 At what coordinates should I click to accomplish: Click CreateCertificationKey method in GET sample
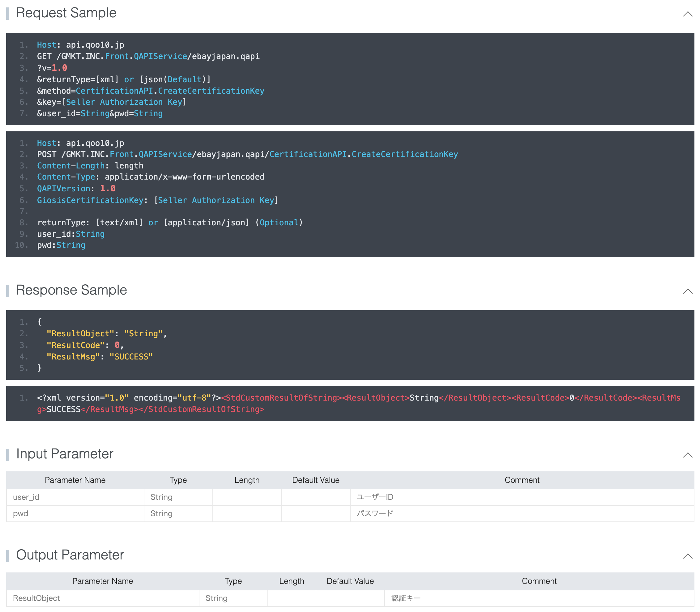(x=211, y=91)
